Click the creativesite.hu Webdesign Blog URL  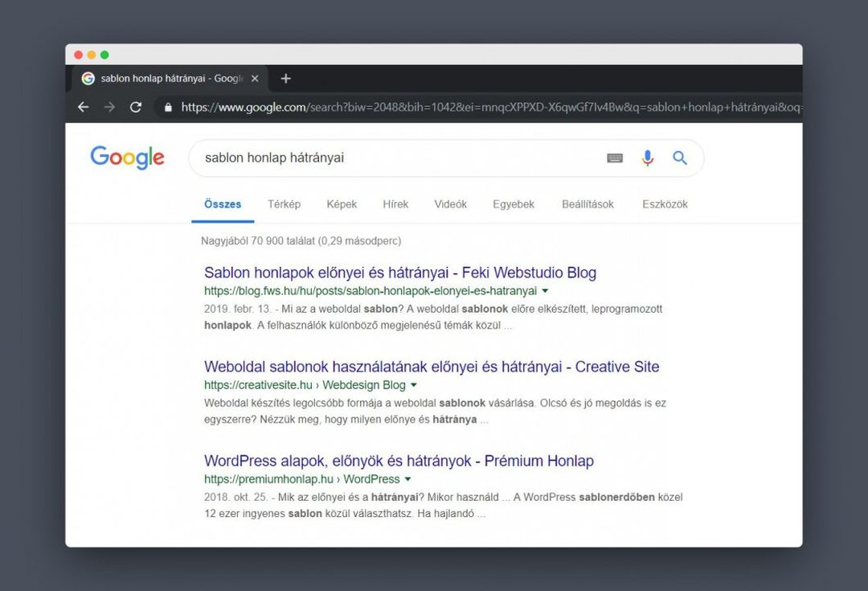(x=305, y=385)
